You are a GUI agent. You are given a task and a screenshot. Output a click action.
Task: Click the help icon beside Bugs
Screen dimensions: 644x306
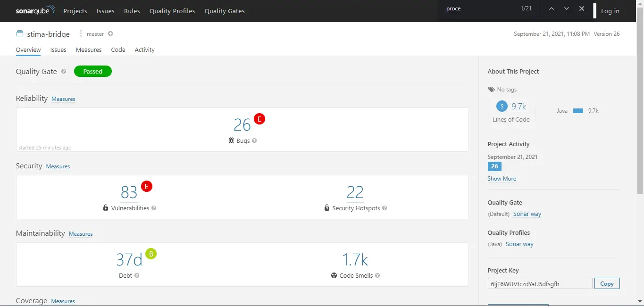(x=254, y=141)
